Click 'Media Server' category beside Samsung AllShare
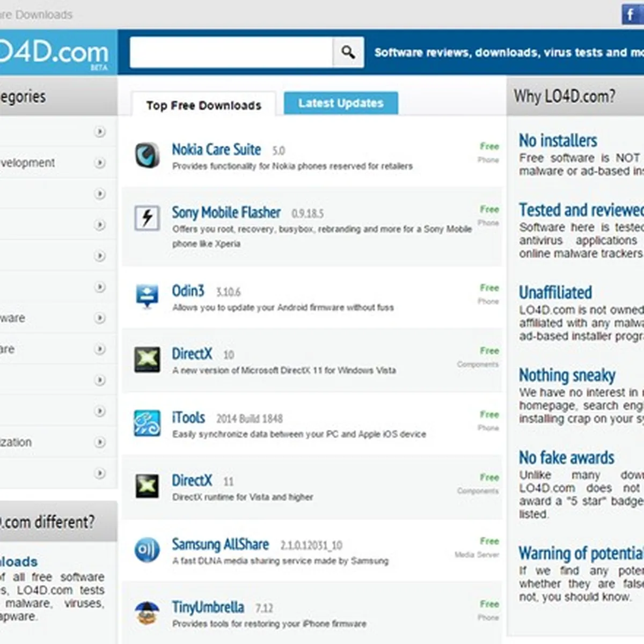 [477, 555]
